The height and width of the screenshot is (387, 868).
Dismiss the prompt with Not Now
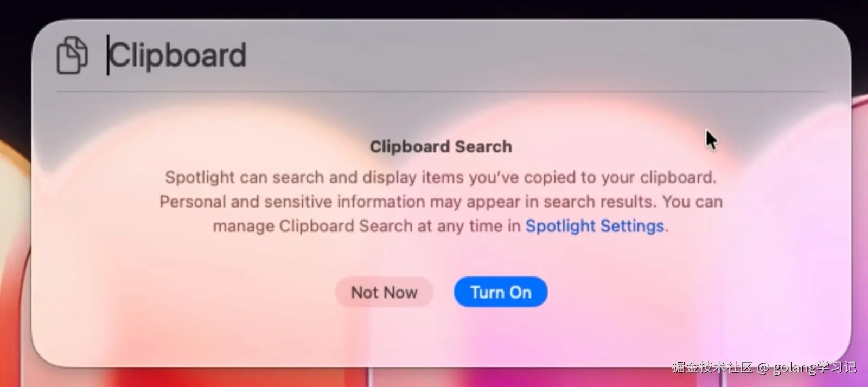click(x=384, y=292)
